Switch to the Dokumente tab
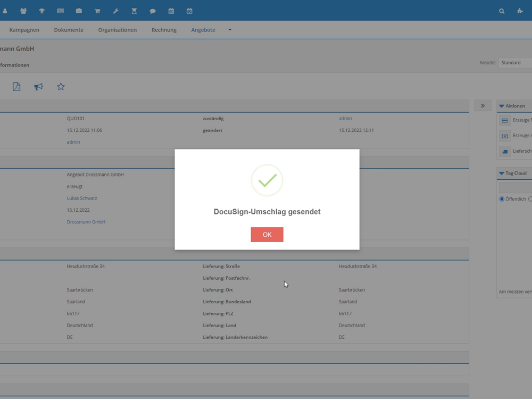 click(69, 30)
